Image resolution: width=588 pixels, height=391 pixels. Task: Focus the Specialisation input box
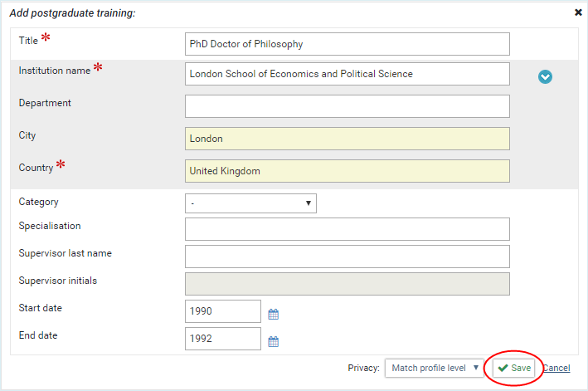(347, 229)
